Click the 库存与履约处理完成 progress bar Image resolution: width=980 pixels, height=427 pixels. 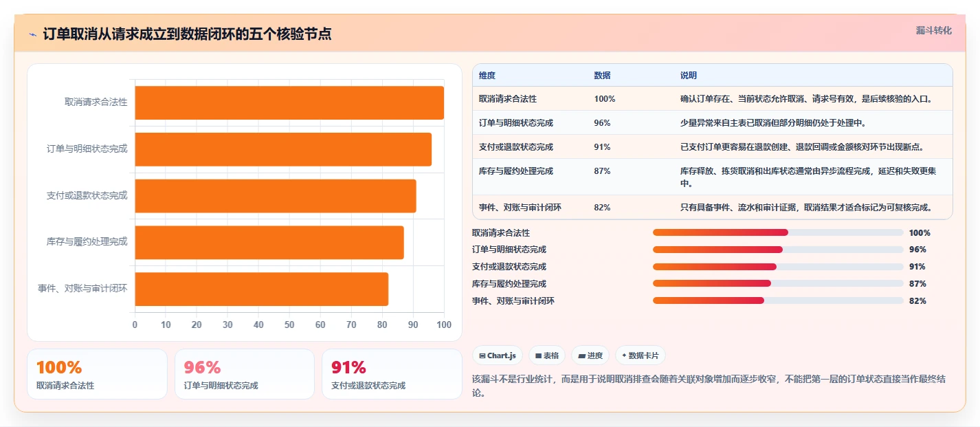point(778,283)
